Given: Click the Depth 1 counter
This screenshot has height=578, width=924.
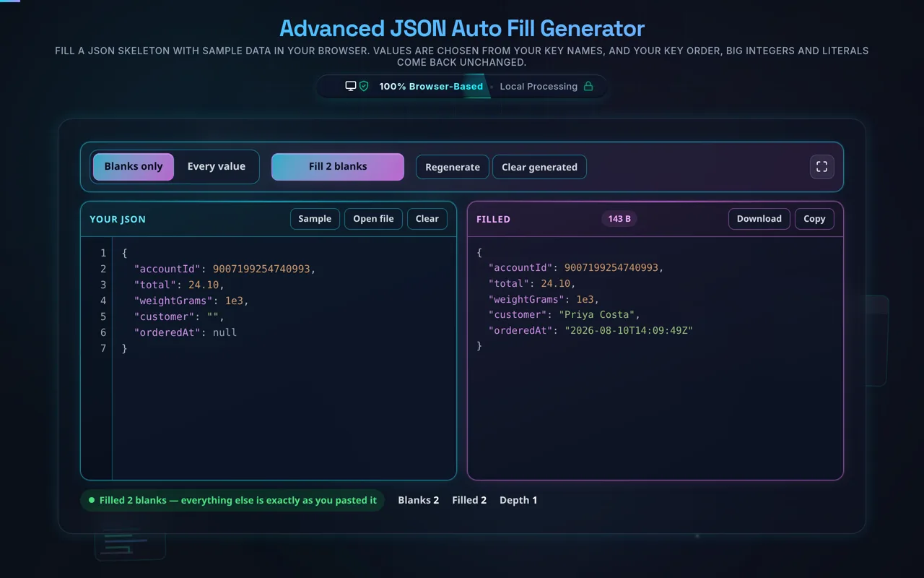Looking at the screenshot, I should (518, 500).
